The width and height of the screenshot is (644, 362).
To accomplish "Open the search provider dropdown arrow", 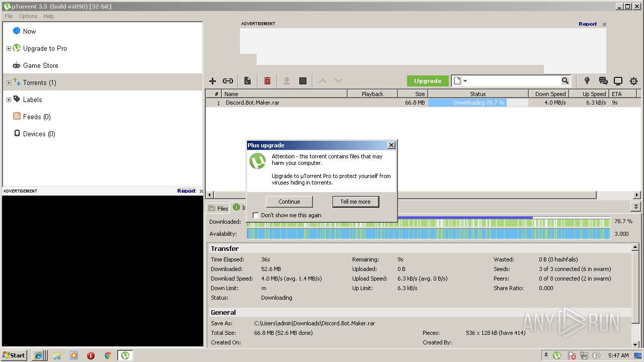I will pos(465,81).
